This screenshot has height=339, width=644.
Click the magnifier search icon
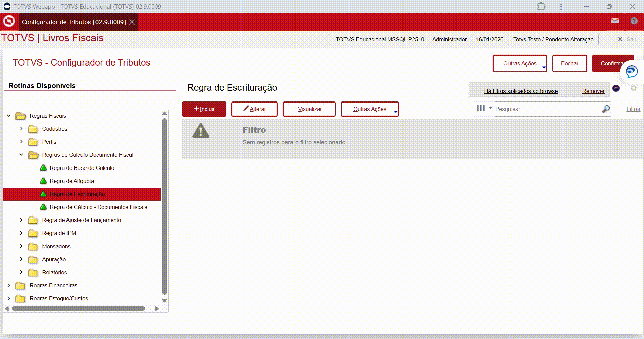(x=606, y=109)
